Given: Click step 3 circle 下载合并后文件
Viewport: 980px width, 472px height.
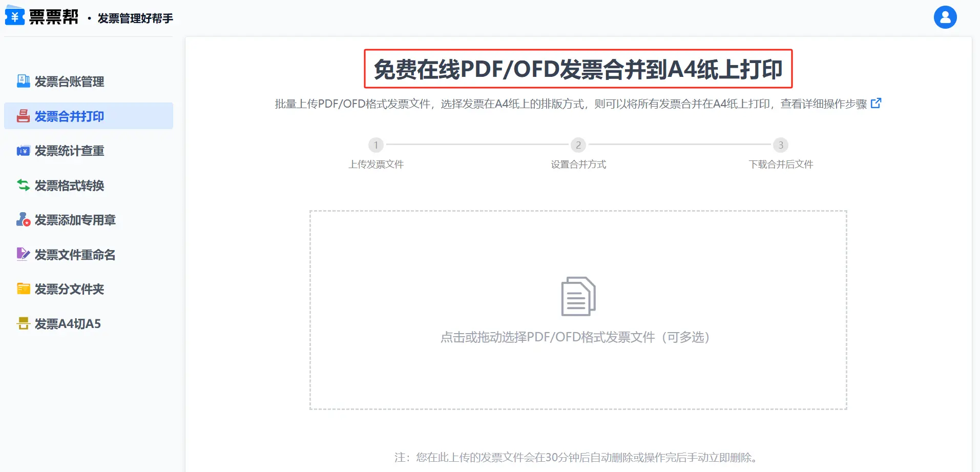Looking at the screenshot, I should point(781,145).
